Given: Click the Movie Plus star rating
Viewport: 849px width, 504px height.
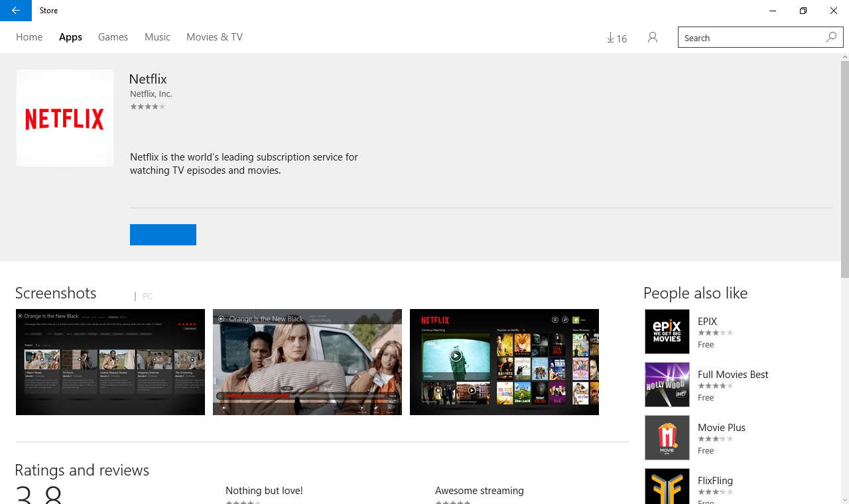Looking at the screenshot, I should [715, 439].
